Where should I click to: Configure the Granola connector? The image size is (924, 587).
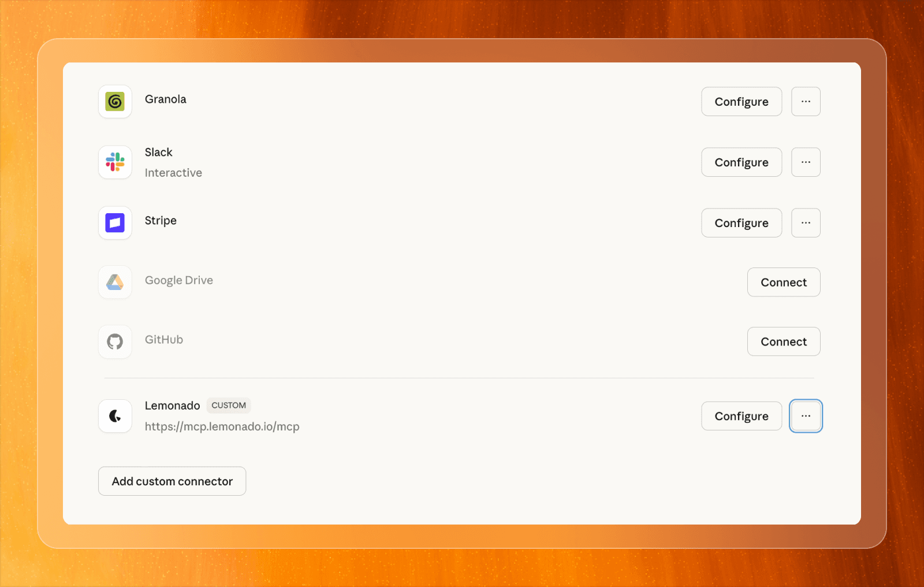coord(742,102)
